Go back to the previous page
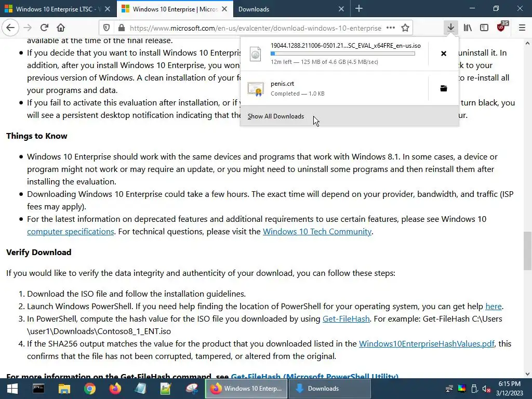532x399 pixels. [x=10, y=28]
